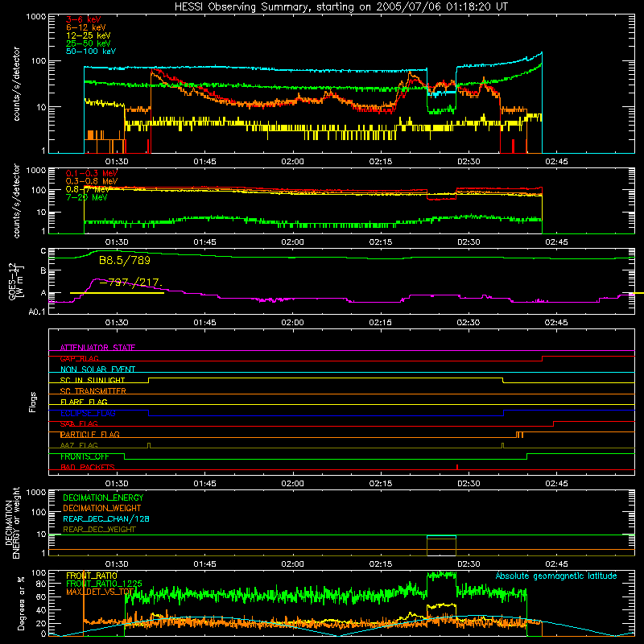Click the SAA_FLAG label
This screenshot has height=644, width=644.
pos(79,423)
